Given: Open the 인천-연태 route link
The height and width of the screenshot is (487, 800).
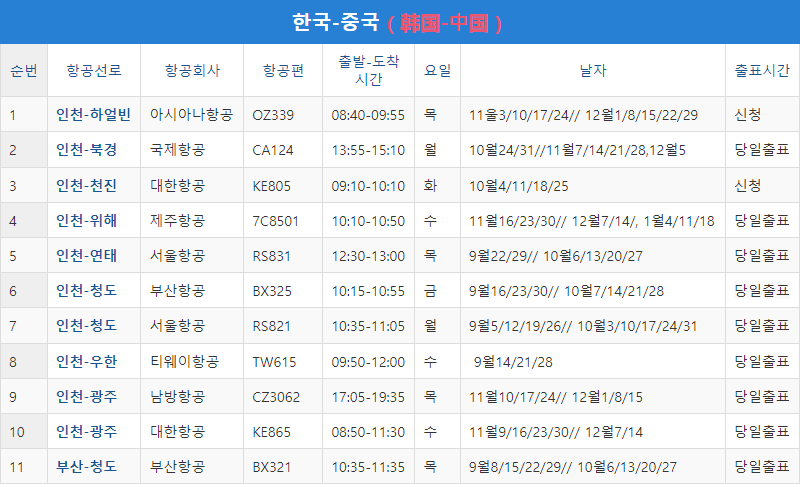Looking at the screenshot, I should (86, 256).
